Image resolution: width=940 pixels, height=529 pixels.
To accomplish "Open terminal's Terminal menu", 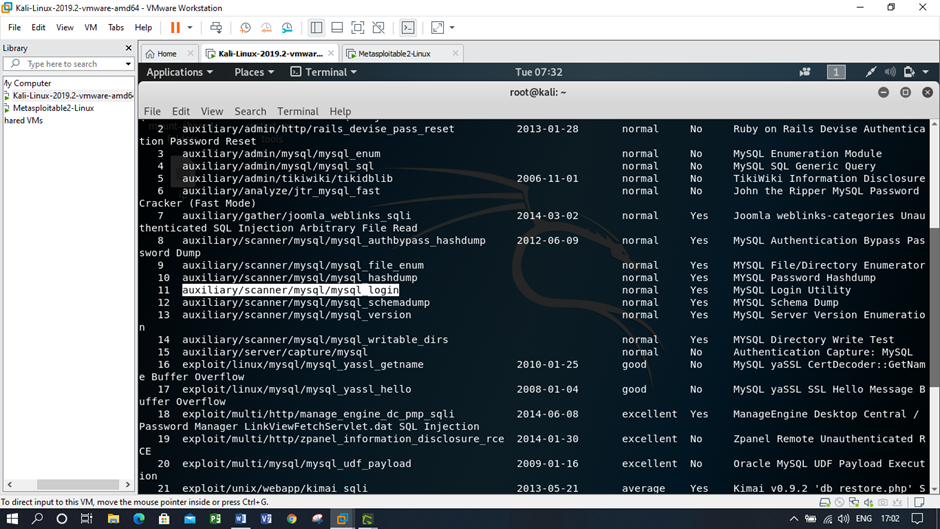I will [297, 112].
